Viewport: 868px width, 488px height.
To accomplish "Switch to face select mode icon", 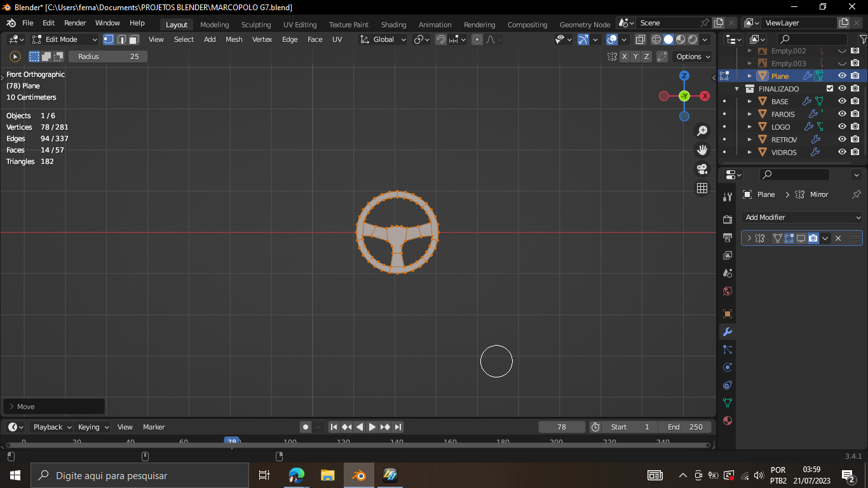I will 133,39.
